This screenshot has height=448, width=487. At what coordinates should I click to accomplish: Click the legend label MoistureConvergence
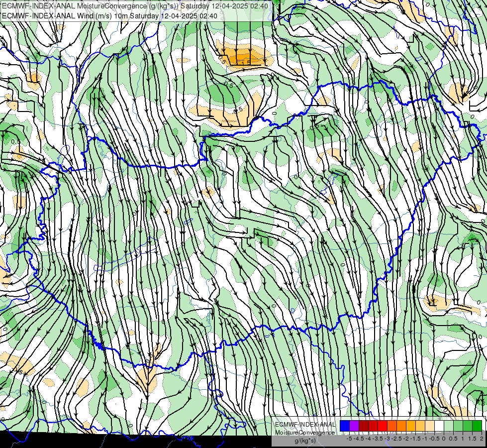point(305,433)
